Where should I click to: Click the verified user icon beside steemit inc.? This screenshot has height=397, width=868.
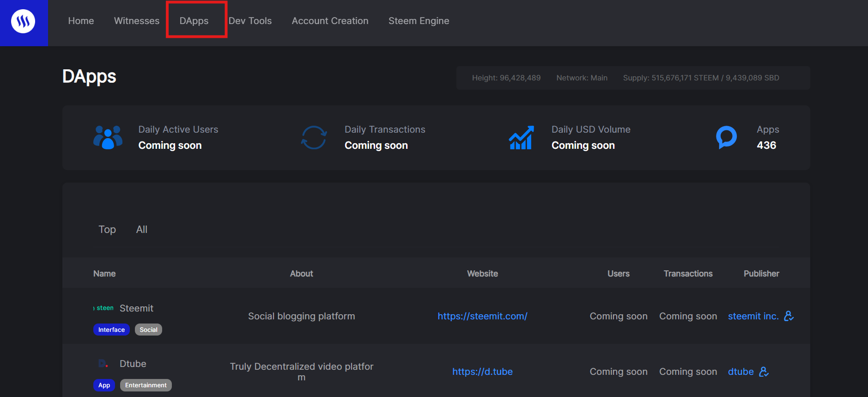789,316
